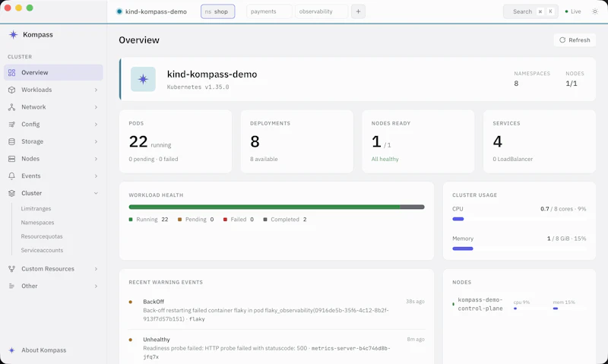Click the Running 22 legend entry
This screenshot has height=364, width=608.
148,220
